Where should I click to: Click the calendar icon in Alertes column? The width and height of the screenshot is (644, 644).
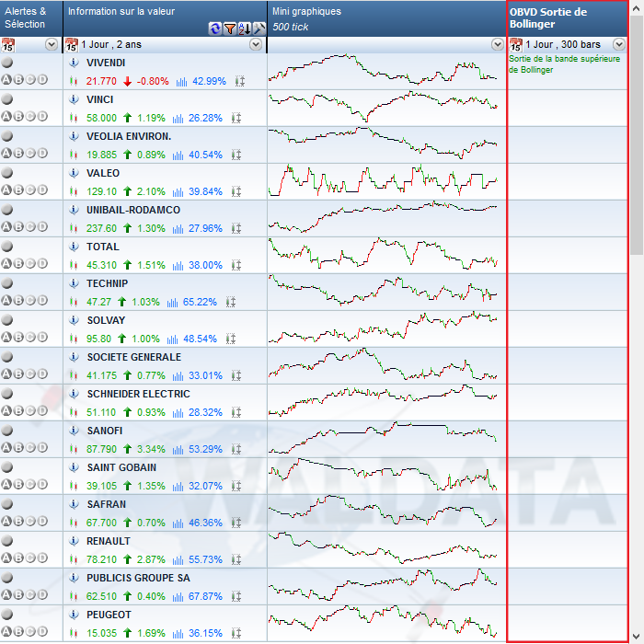(x=7, y=45)
